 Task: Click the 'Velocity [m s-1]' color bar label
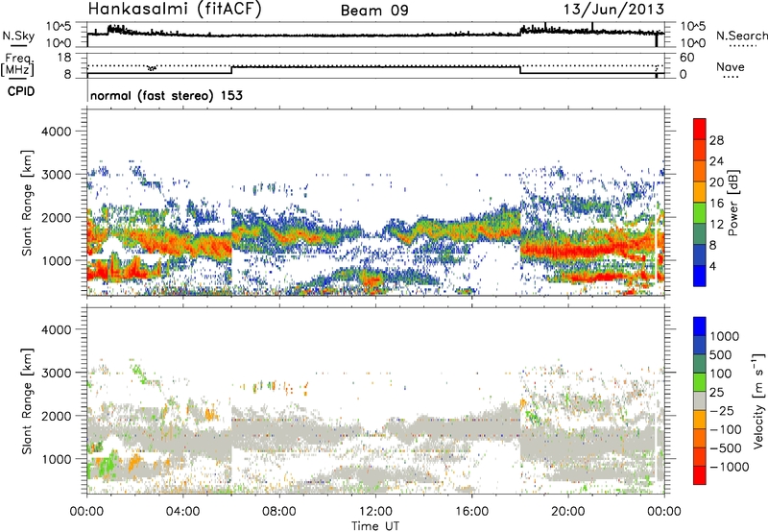click(x=758, y=400)
